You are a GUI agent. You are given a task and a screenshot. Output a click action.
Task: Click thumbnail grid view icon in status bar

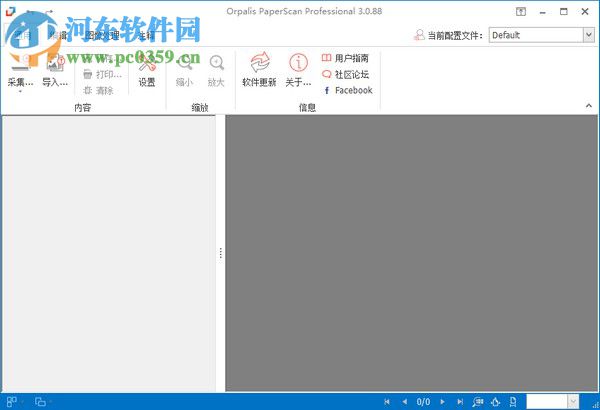(12, 402)
